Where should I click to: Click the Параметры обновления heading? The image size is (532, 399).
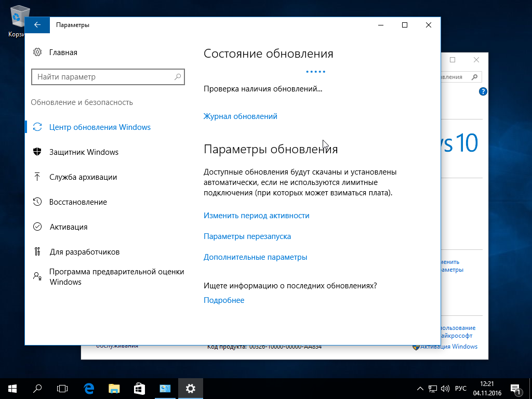click(x=271, y=149)
